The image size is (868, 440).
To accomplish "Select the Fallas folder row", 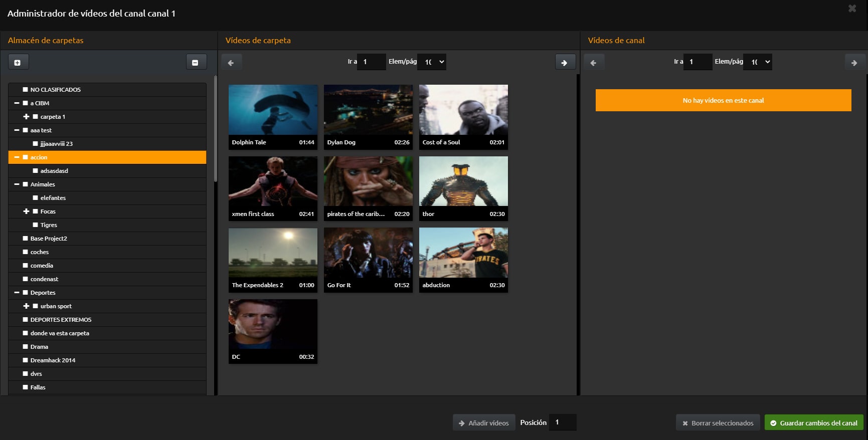I will click(107, 387).
